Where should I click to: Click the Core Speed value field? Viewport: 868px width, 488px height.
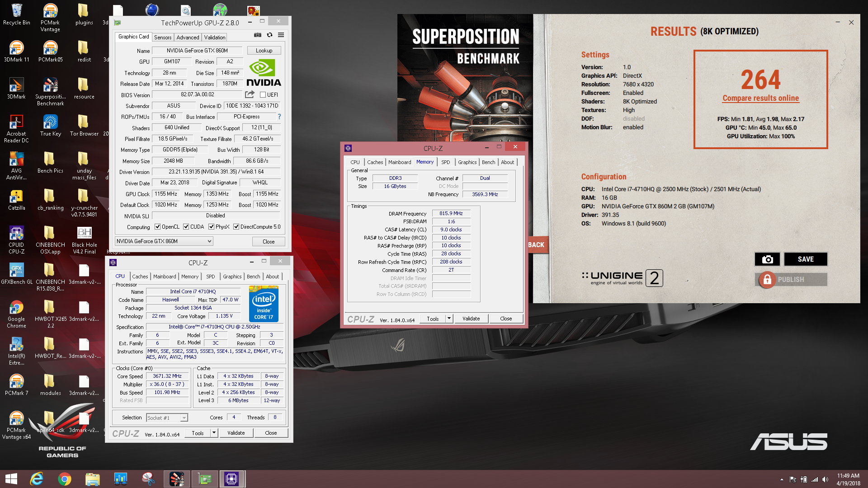click(x=167, y=376)
